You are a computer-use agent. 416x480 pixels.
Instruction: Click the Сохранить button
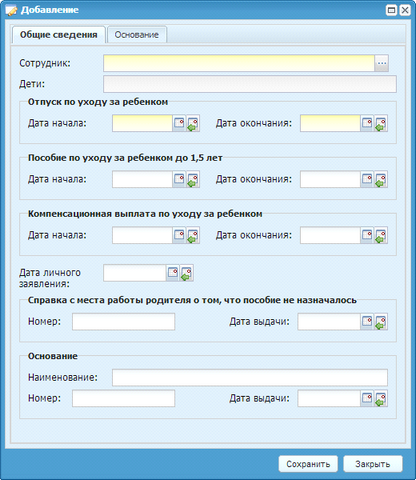click(x=308, y=464)
